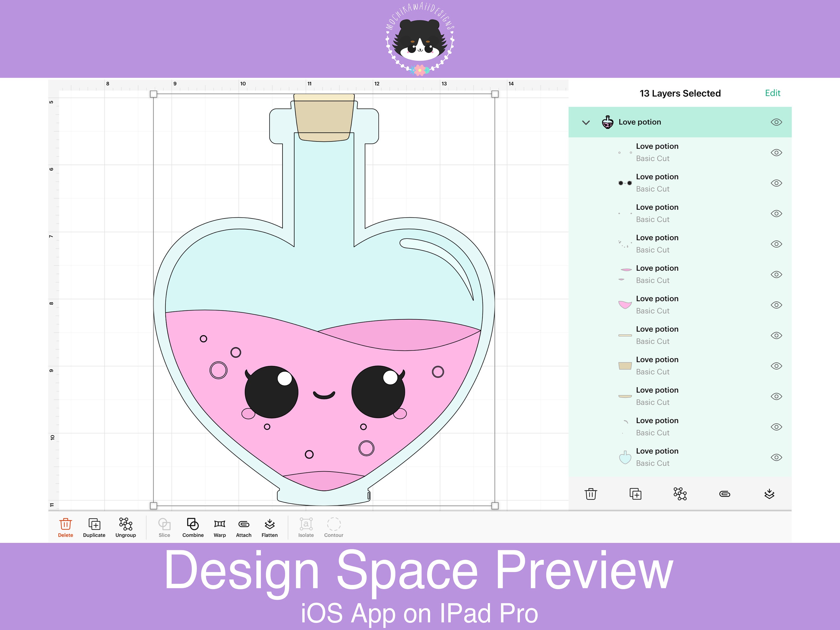The image size is (840, 630).
Task: Toggle visibility of the cork Basic Cut layer
Action: [776, 366]
